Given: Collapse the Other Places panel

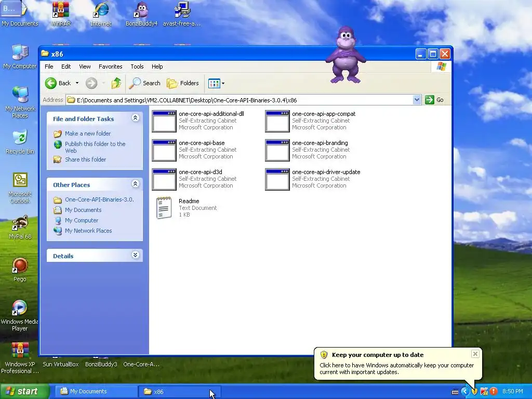Looking at the screenshot, I should (136, 184).
